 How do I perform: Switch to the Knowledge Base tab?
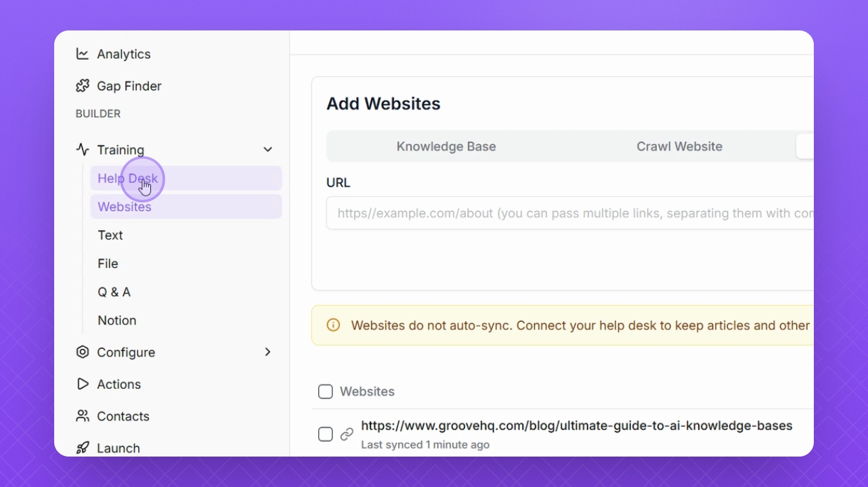tap(446, 146)
